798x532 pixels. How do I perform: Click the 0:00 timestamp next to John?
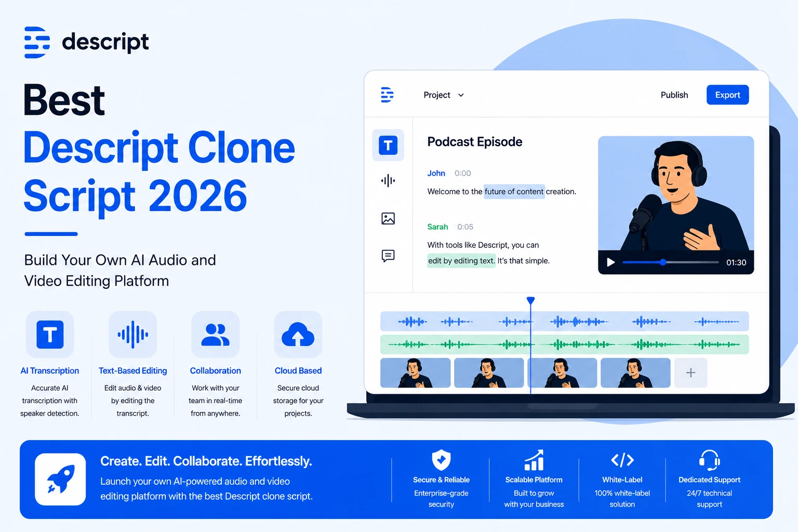tap(463, 173)
